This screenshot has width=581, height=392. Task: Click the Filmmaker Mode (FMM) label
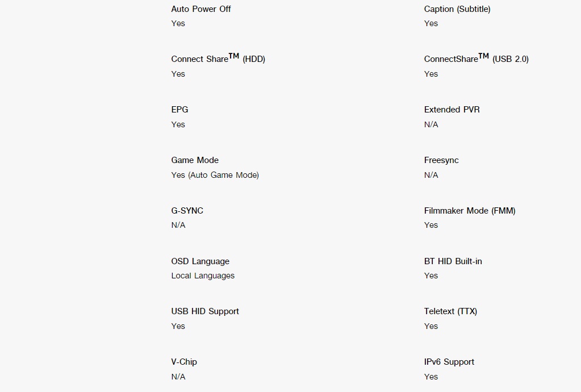[x=470, y=211]
